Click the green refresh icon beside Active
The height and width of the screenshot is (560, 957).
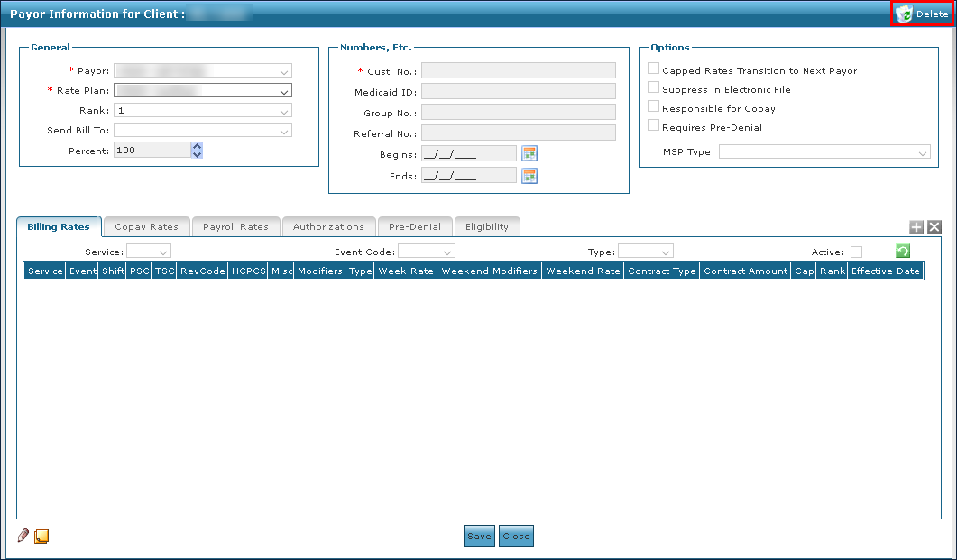(902, 252)
